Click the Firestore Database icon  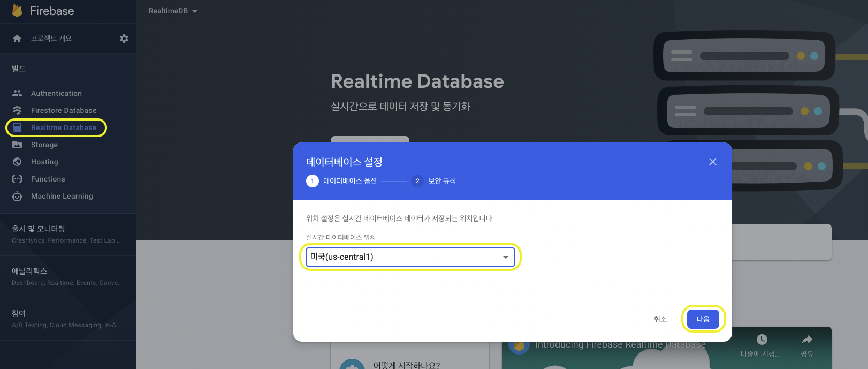click(x=17, y=110)
